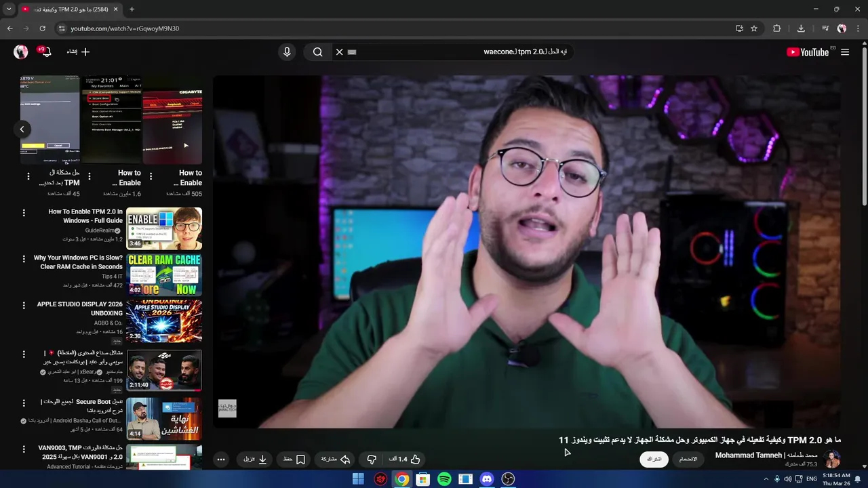
Task: Open a new Chrome tab
Action: click(132, 9)
